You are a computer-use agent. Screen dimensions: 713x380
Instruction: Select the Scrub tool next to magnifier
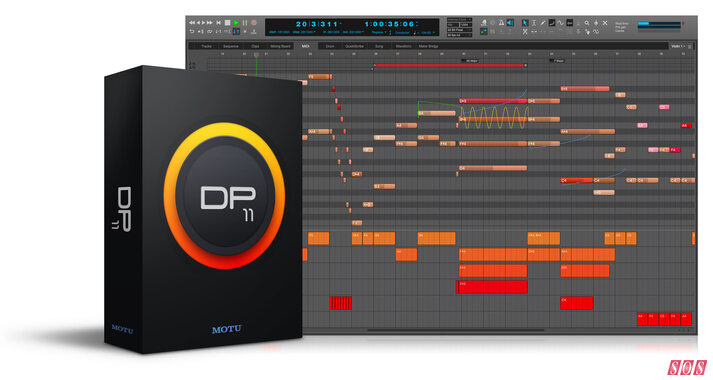coord(596,23)
